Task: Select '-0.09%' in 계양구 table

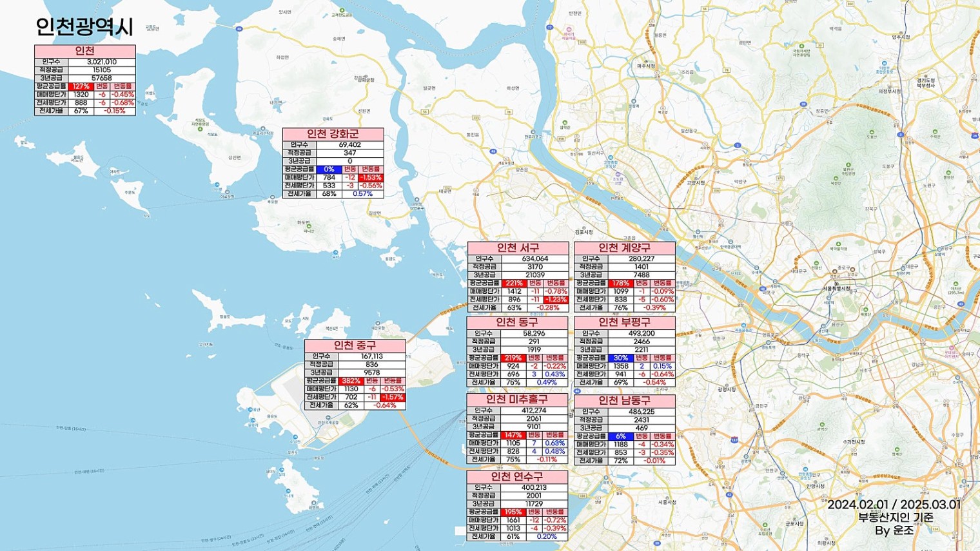Action: pyautogui.click(x=662, y=291)
